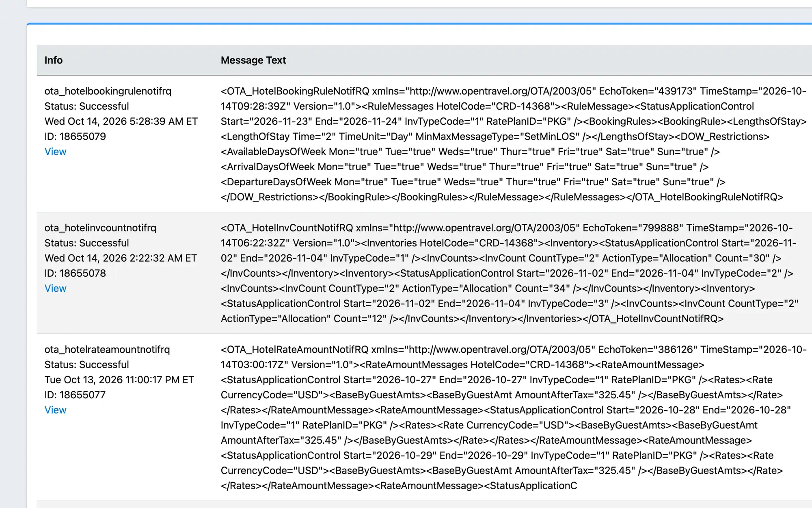The height and width of the screenshot is (508, 812).
Task: Click the text ID: 18655077
Action: pyautogui.click(x=75, y=395)
